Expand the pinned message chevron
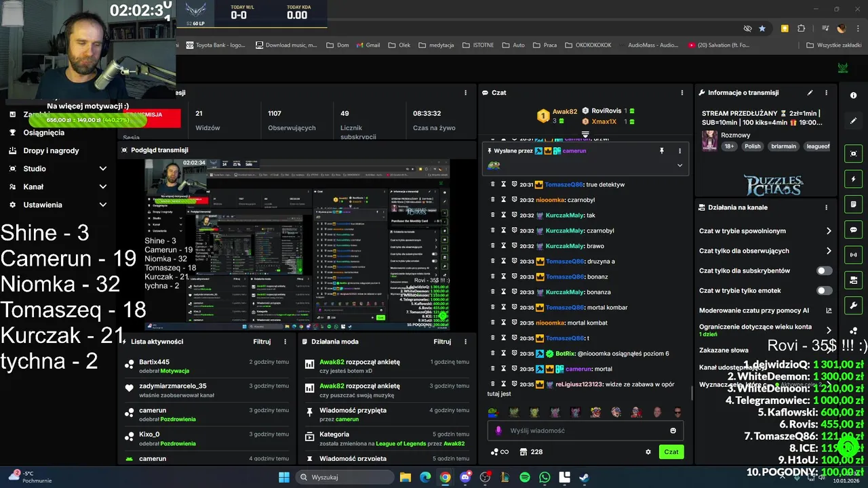This screenshot has height=488, width=868. 679,165
